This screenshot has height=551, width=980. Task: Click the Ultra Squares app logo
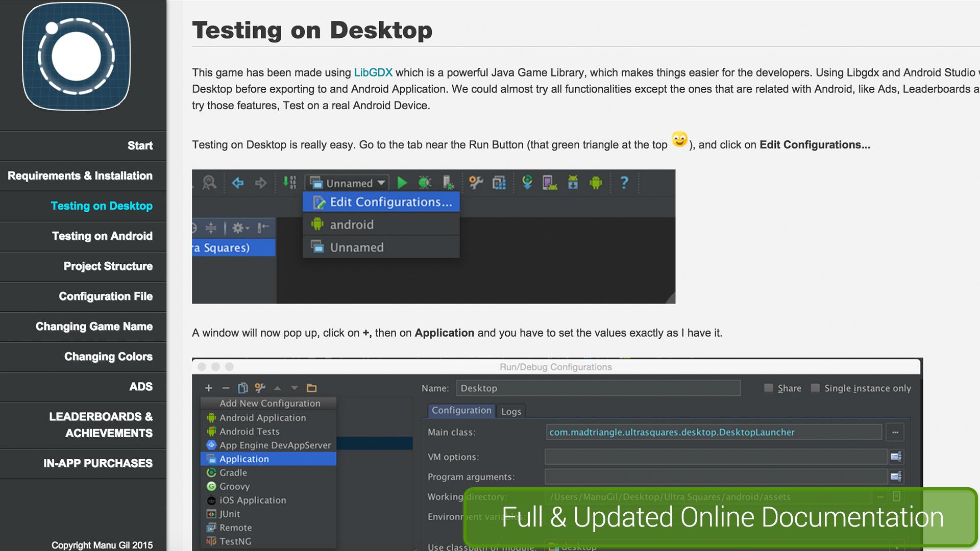pos(77,56)
